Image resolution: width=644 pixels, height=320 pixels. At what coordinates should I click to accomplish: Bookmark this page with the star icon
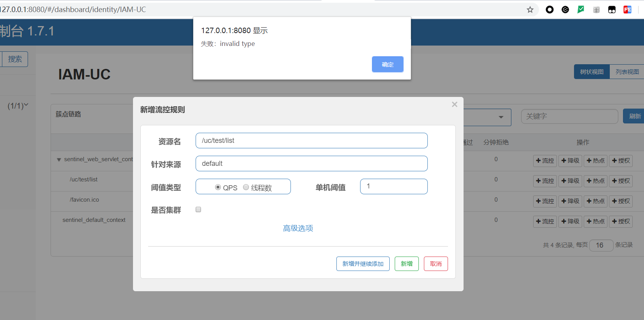coord(530,10)
